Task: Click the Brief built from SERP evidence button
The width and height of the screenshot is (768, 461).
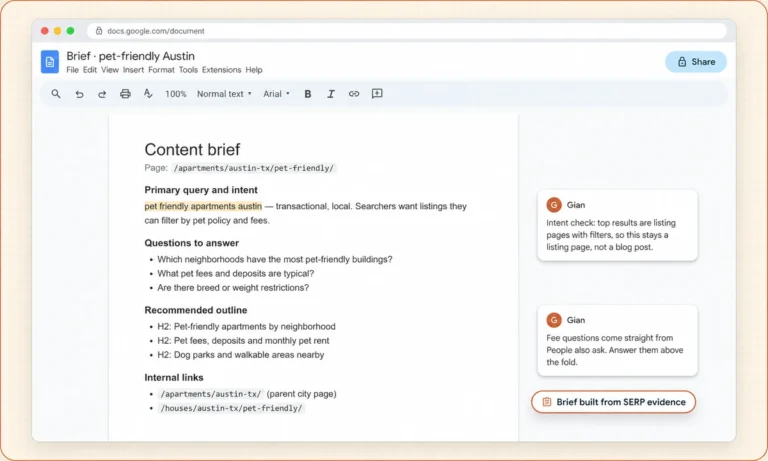Action: [x=613, y=402]
